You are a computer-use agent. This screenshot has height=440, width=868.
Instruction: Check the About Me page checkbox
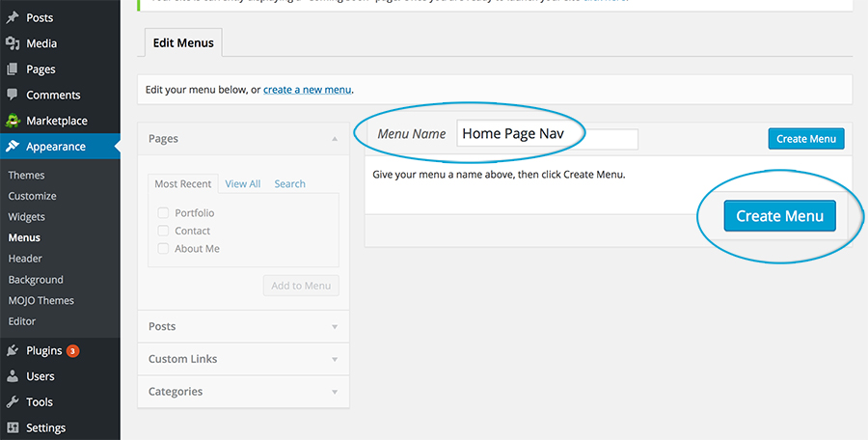[x=163, y=249]
